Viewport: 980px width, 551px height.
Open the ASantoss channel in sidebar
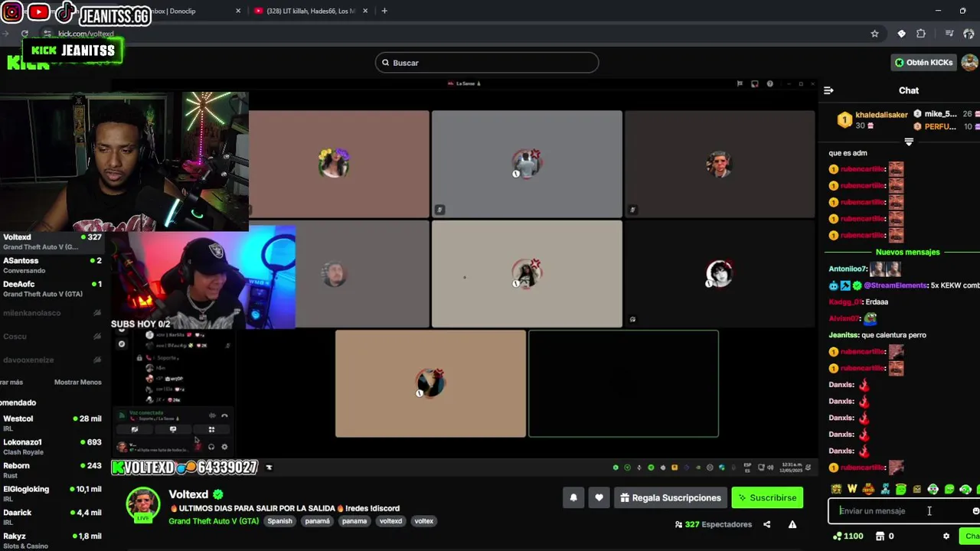click(x=52, y=265)
